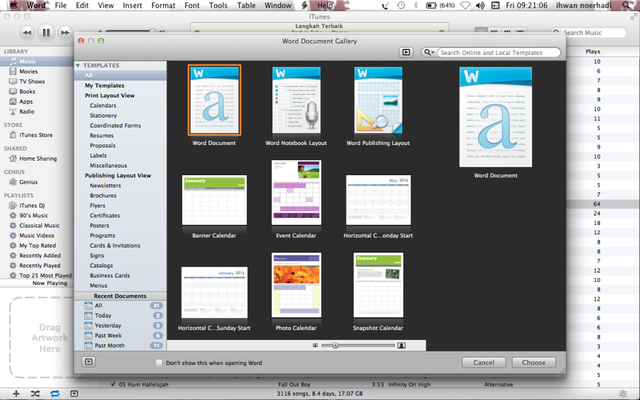Open the File menu
640x400 pixels.
(60, 5)
